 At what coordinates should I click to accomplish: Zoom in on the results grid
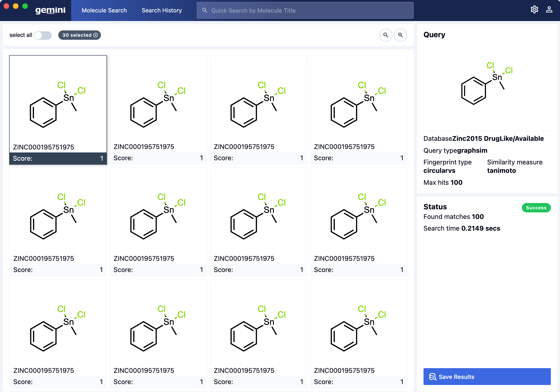coord(400,35)
